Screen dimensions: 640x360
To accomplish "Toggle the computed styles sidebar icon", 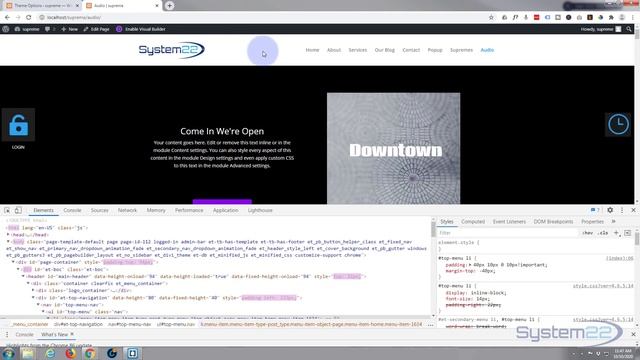I will pos(627,233).
